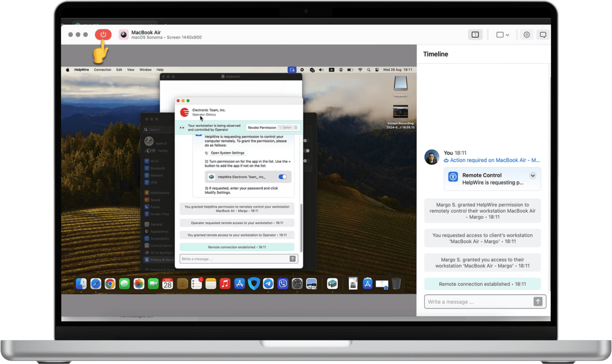Image resolution: width=612 pixels, height=364 pixels.
Task: Open the remote Window menu
Action: coord(145,70)
